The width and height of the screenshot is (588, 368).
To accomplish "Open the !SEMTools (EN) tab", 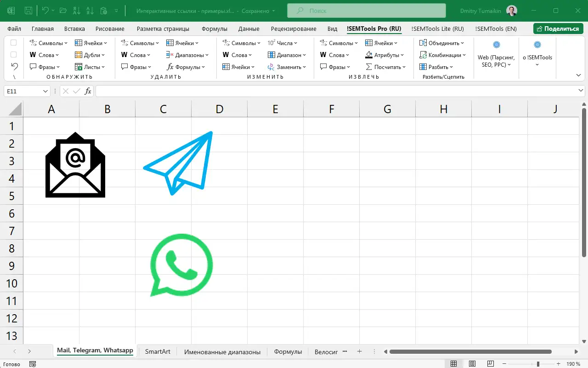I will (x=496, y=29).
